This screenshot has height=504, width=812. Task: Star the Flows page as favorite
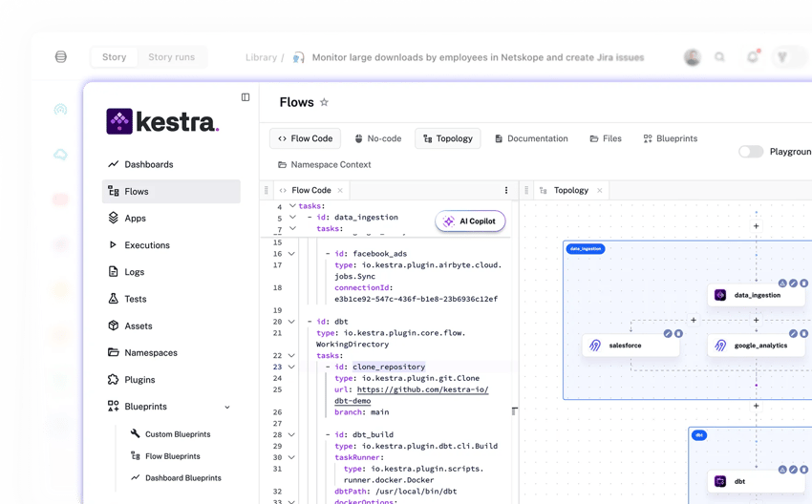[x=324, y=103]
